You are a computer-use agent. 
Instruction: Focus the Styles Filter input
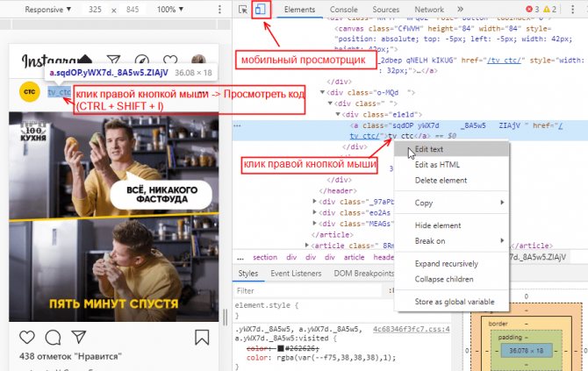click(x=307, y=290)
